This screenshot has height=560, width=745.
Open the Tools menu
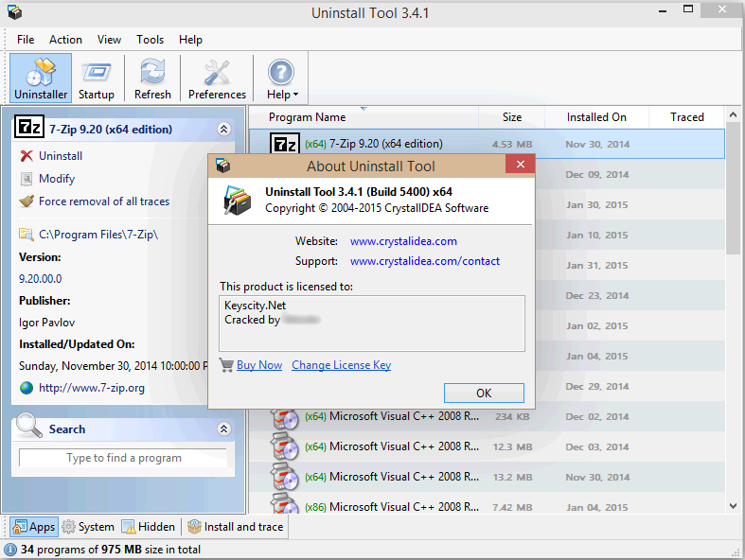click(x=151, y=40)
